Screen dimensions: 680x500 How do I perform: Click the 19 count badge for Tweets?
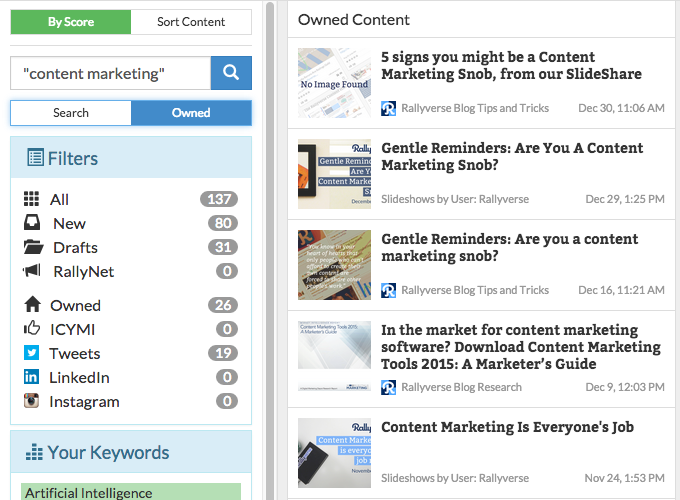coord(223,353)
